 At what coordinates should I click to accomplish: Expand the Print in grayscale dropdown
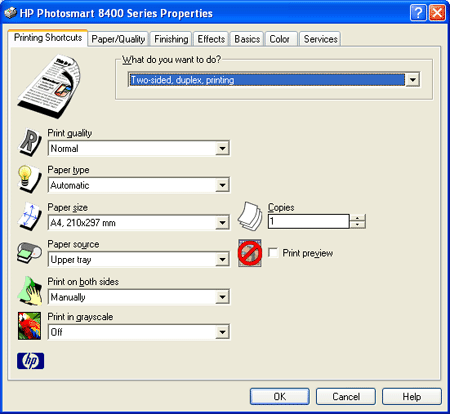tap(222, 332)
